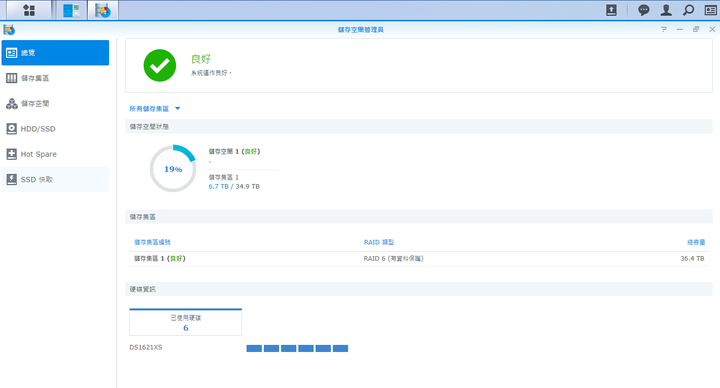Open the upload queue icon

click(x=611, y=10)
